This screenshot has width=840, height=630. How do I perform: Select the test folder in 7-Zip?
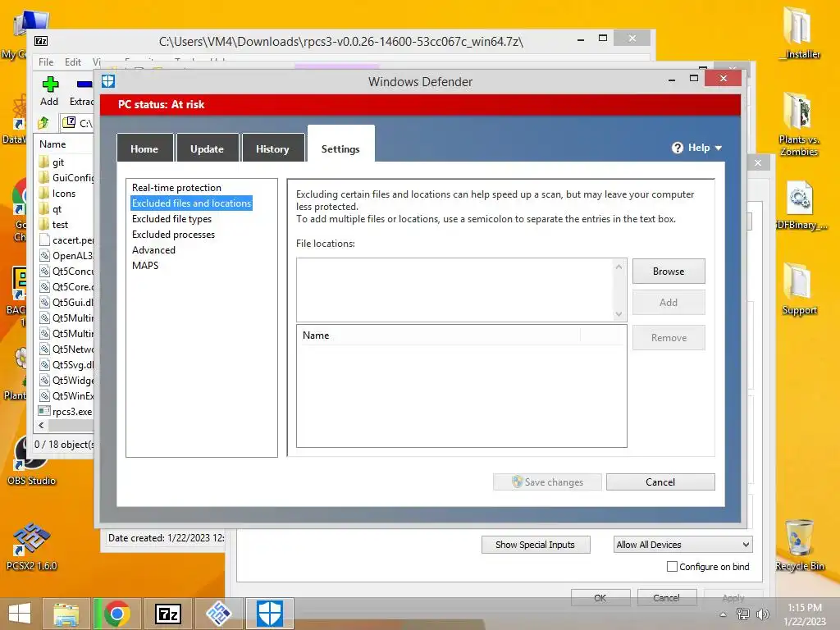point(59,225)
